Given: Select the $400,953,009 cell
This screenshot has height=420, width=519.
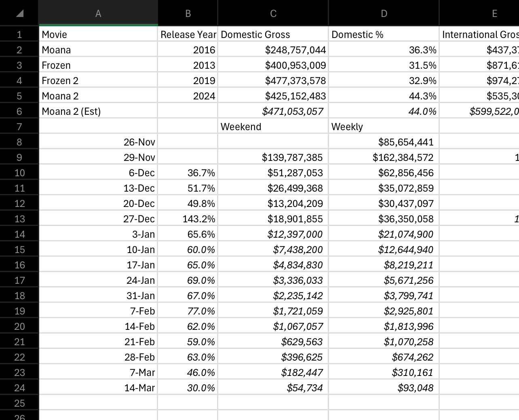Looking at the screenshot, I should [x=273, y=65].
